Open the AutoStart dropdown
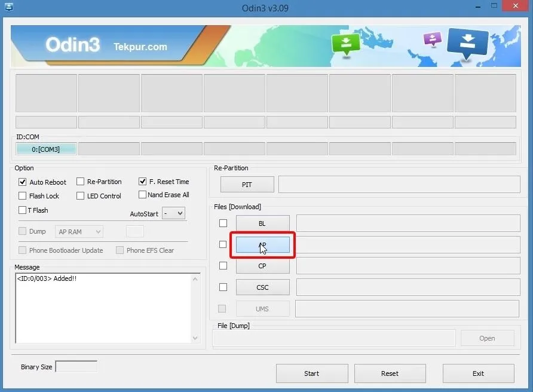 (x=173, y=213)
